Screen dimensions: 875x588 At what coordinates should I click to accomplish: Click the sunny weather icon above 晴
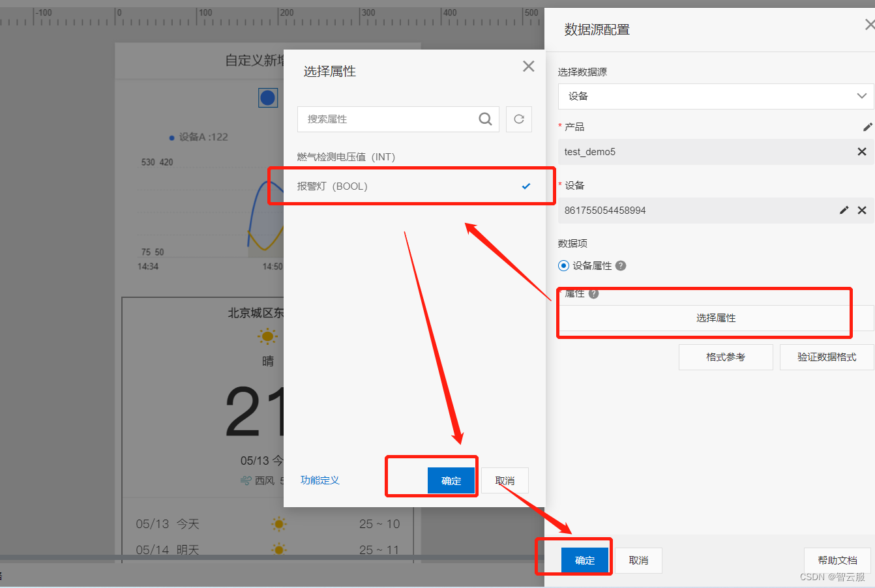point(267,336)
